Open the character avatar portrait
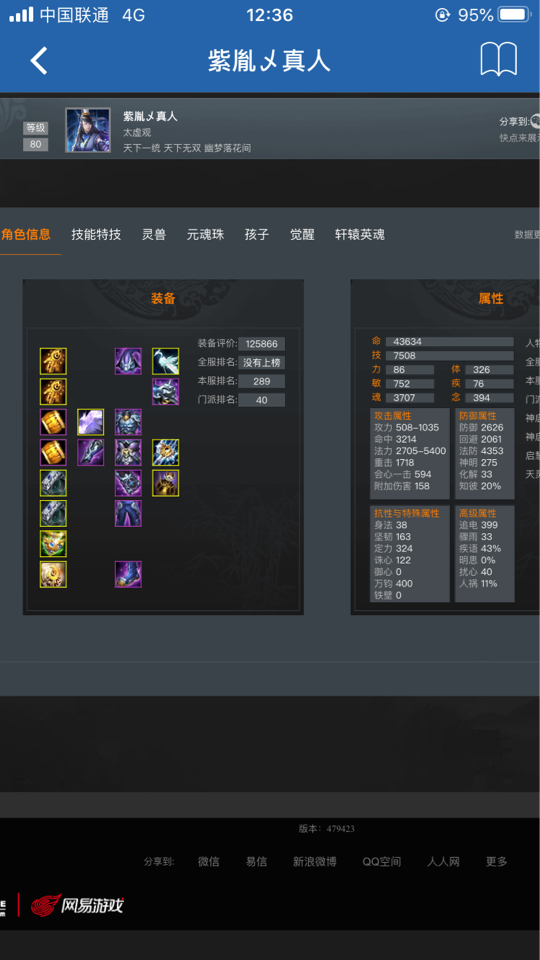This screenshot has width=540, height=960. point(88,130)
